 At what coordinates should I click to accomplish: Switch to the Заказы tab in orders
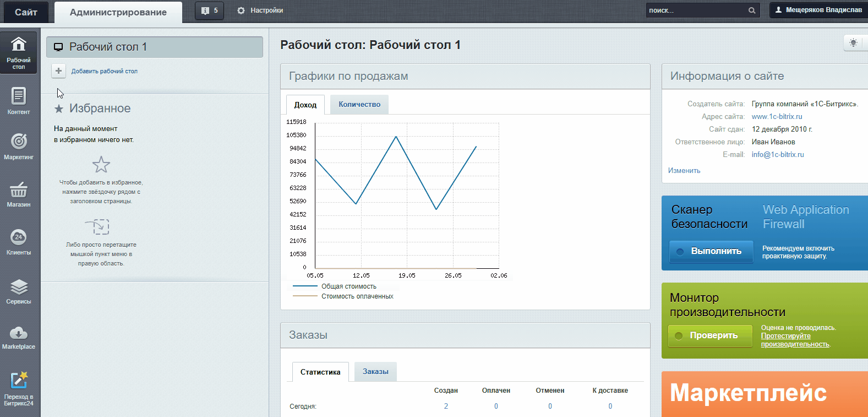pyautogui.click(x=375, y=372)
